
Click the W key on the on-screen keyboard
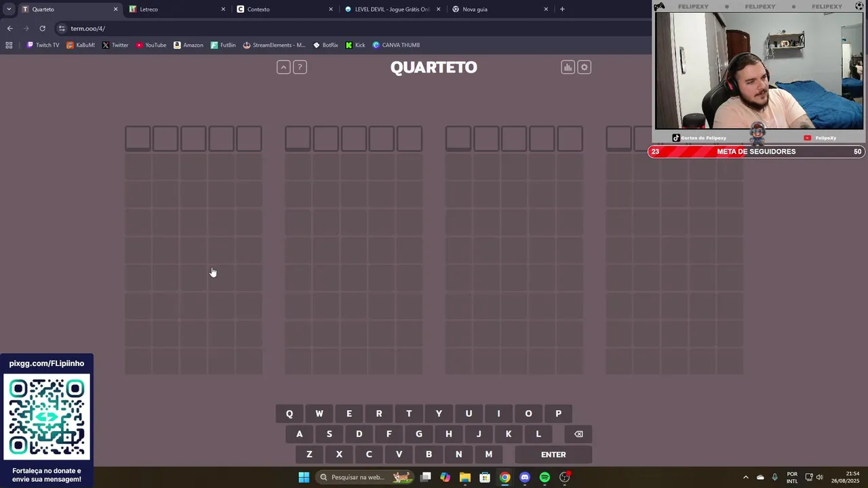tap(319, 413)
